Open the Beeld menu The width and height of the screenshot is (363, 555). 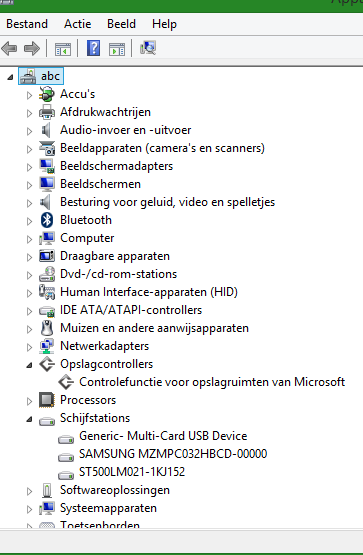click(x=121, y=24)
